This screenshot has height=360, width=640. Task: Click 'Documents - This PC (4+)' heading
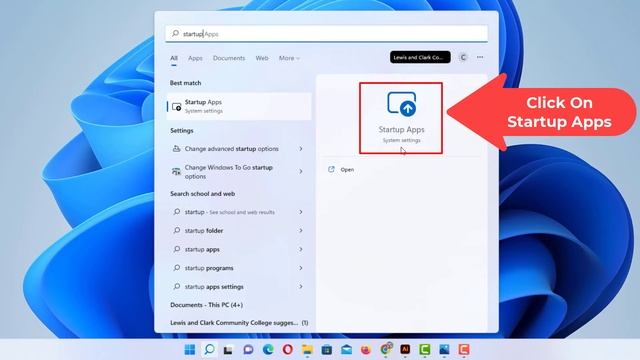(207, 305)
